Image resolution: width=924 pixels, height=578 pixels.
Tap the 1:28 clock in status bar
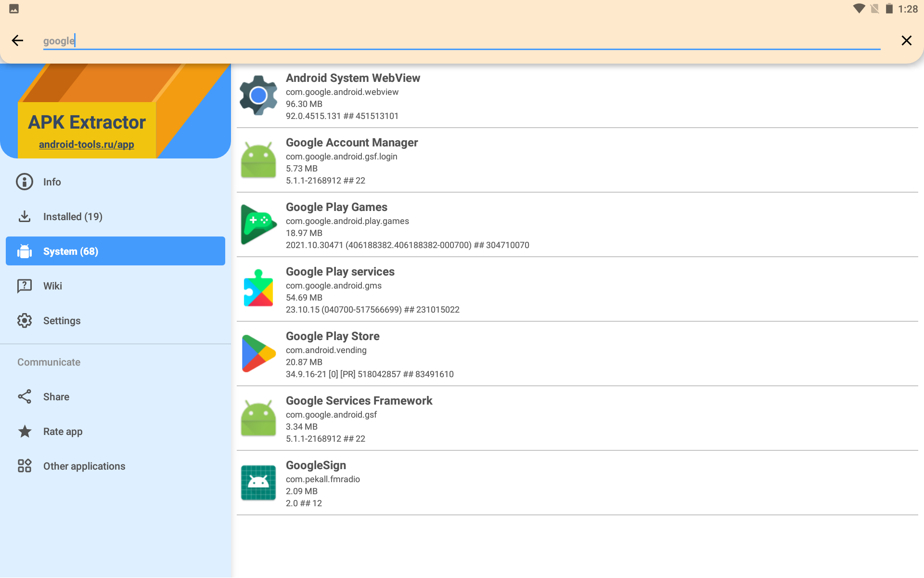click(x=908, y=9)
